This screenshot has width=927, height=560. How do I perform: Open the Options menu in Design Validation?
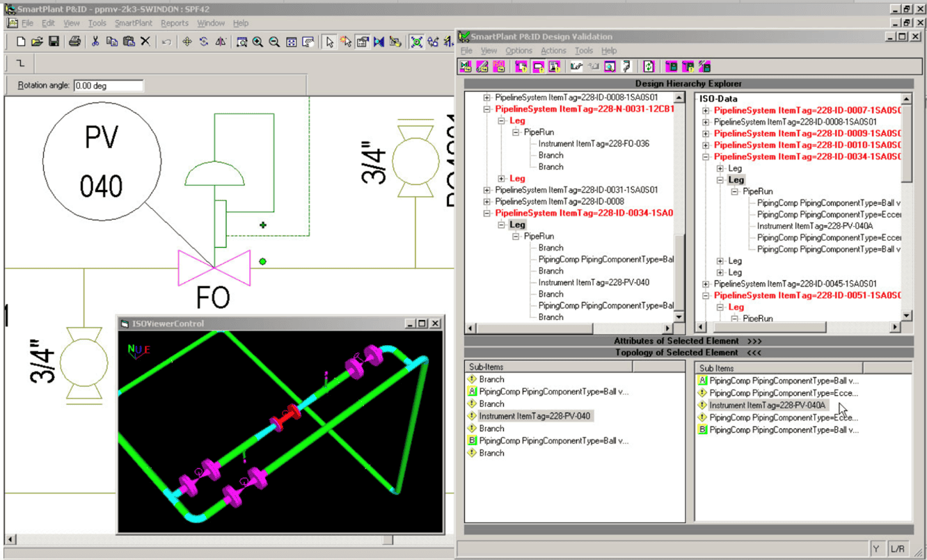point(519,50)
